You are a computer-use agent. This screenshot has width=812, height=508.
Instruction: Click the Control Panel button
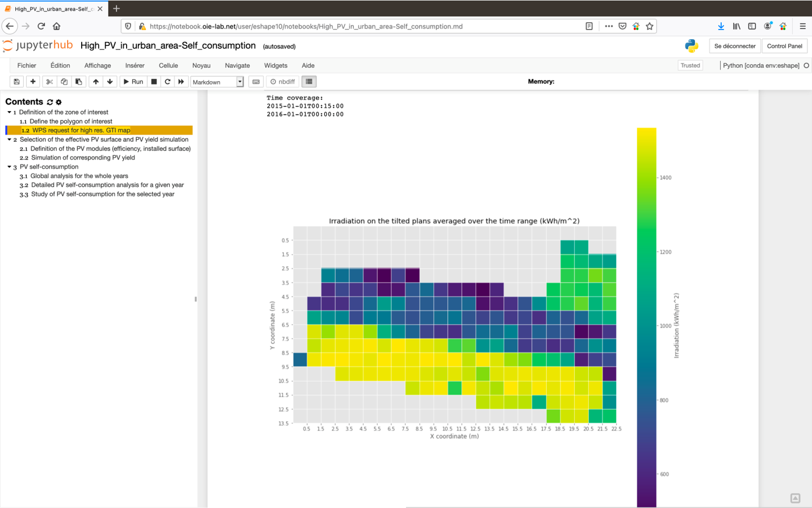785,45
